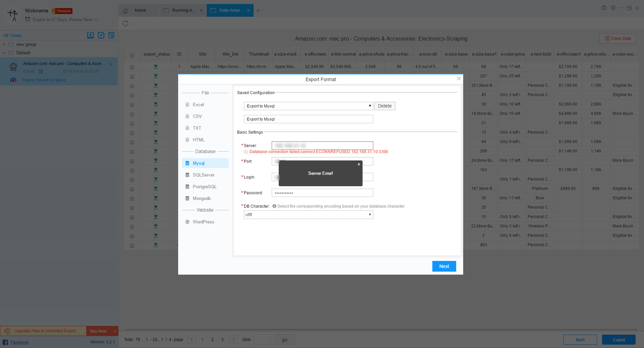
Task: Open the settings gear icon in title bar
Action: 613,8
